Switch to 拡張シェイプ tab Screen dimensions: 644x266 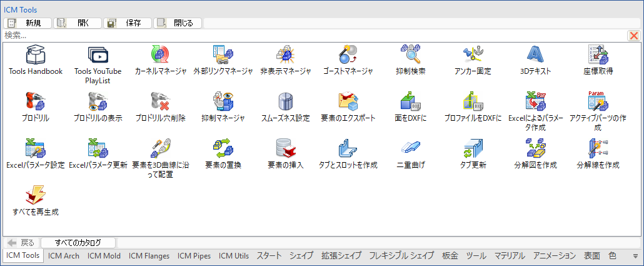[x=341, y=256]
